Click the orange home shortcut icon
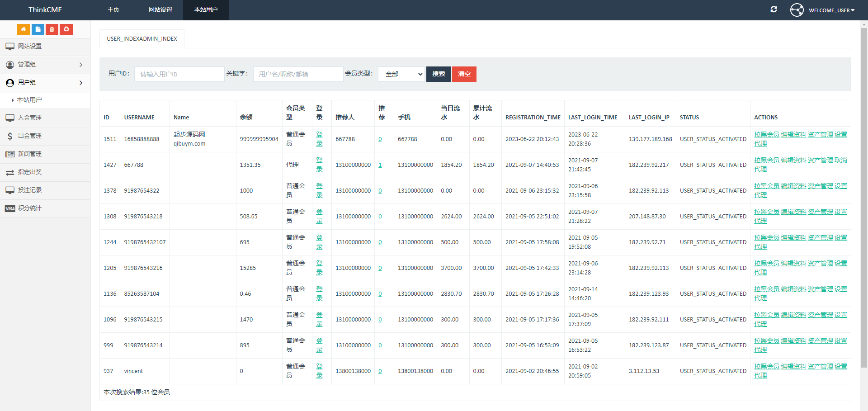This screenshot has width=868, height=411. pos(23,29)
